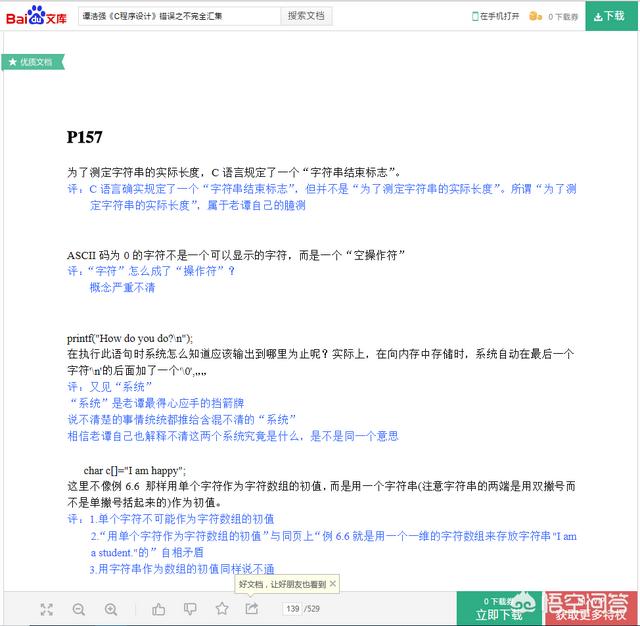640x626 pixels.
Task: Click the 获取更多特权 button
Action: [590, 615]
